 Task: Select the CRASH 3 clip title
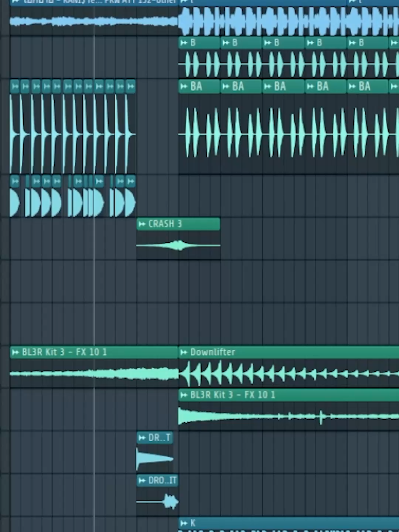coord(165,224)
